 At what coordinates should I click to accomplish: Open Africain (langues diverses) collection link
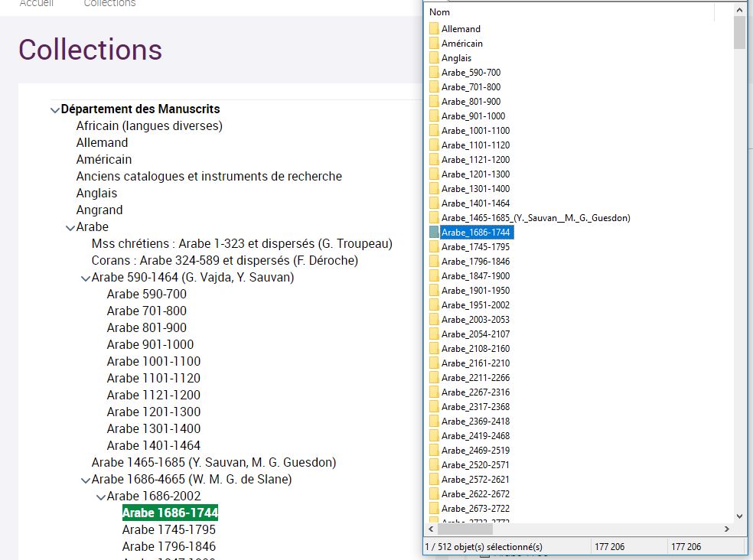tap(149, 125)
